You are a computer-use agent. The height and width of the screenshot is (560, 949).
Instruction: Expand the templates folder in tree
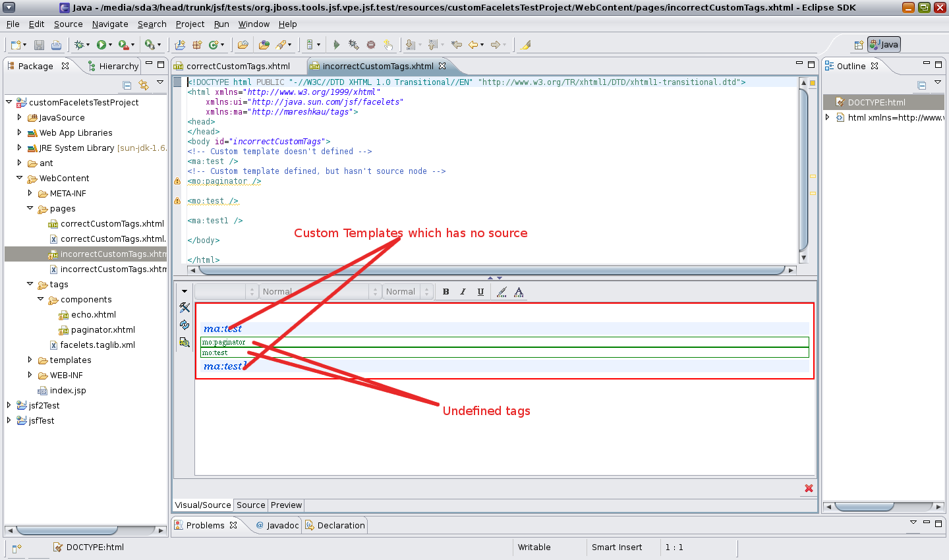(x=30, y=360)
